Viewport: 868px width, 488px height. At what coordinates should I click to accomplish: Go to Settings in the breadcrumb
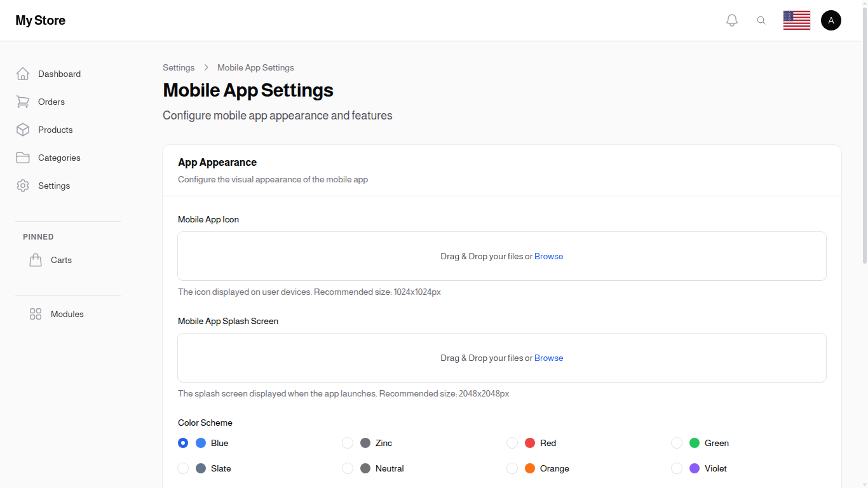[179, 67]
